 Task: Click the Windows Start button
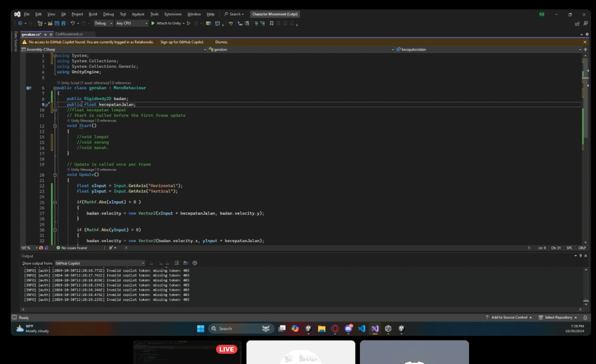pos(201,329)
